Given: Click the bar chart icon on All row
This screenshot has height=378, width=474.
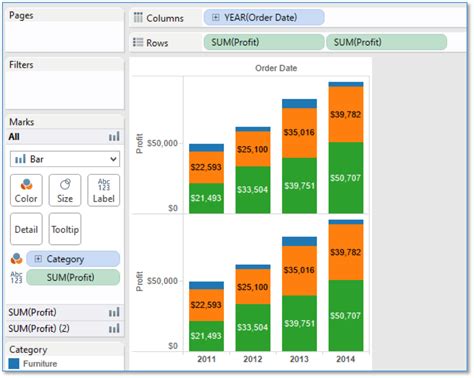Looking at the screenshot, I should pos(114,136).
